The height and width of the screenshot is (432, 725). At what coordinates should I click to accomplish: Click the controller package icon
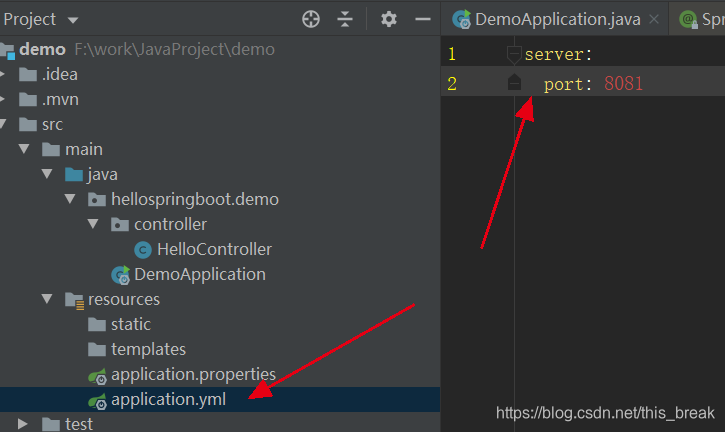point(120,224)
